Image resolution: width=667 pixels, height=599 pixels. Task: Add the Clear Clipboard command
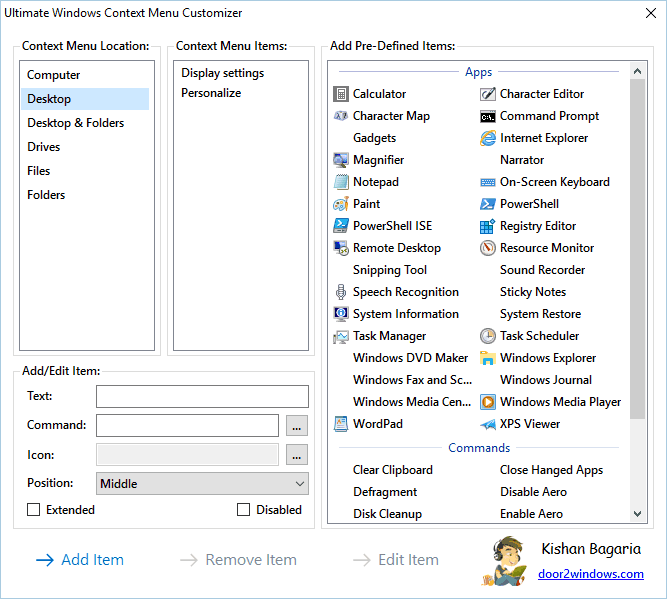coord(393,470)
